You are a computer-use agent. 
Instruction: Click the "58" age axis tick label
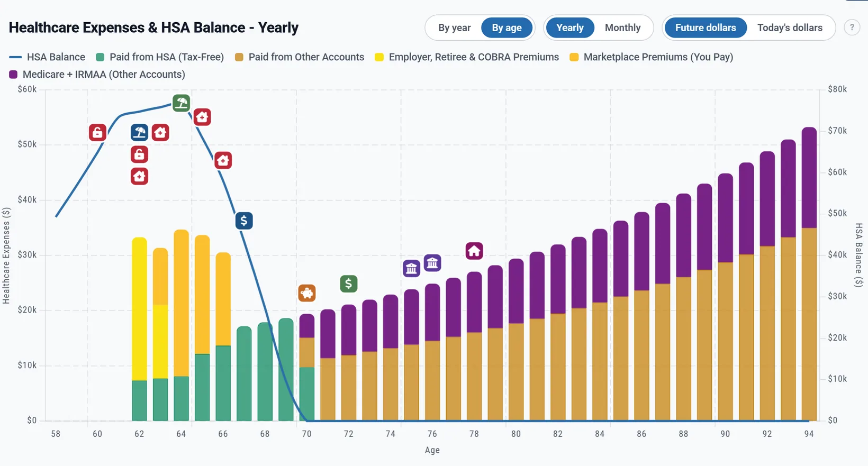tap(56, 434)
